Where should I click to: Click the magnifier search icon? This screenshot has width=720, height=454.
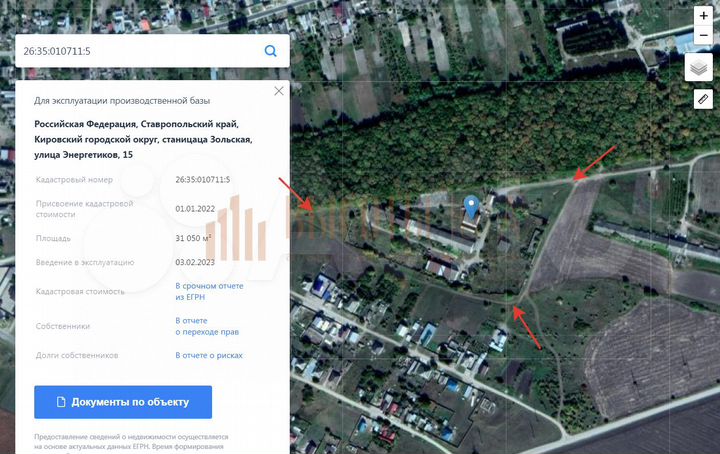[x=270, y=51]
